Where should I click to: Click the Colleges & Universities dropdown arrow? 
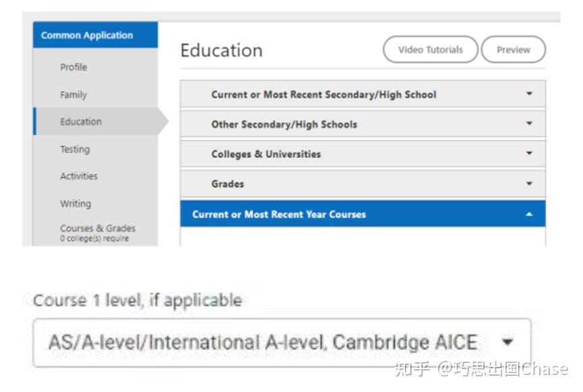529,154
